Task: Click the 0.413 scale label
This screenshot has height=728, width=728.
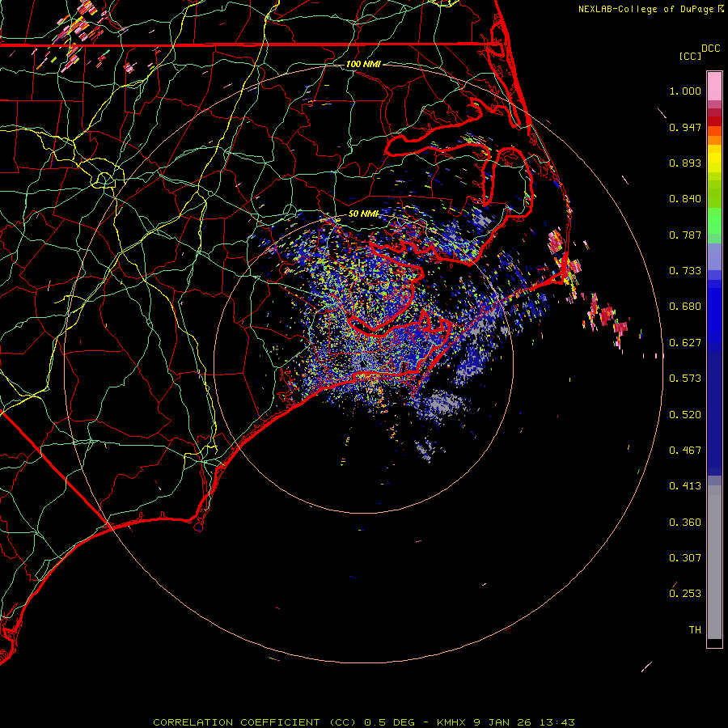Action: (684, 486)
